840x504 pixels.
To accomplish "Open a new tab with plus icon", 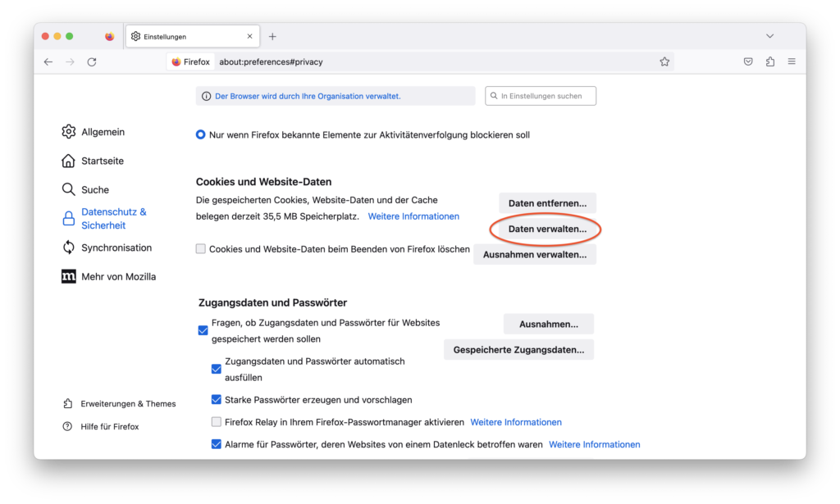I will (272, 36).
